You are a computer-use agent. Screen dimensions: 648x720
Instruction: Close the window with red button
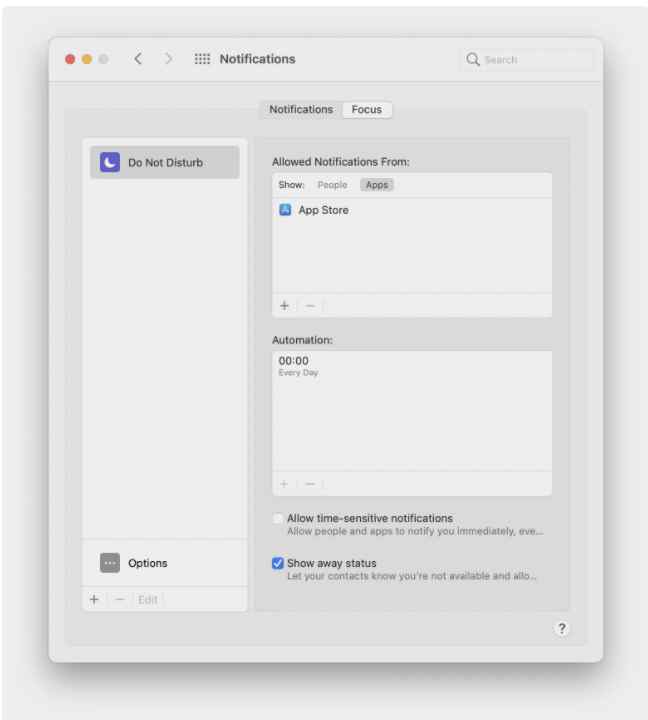tap(70, 59)
